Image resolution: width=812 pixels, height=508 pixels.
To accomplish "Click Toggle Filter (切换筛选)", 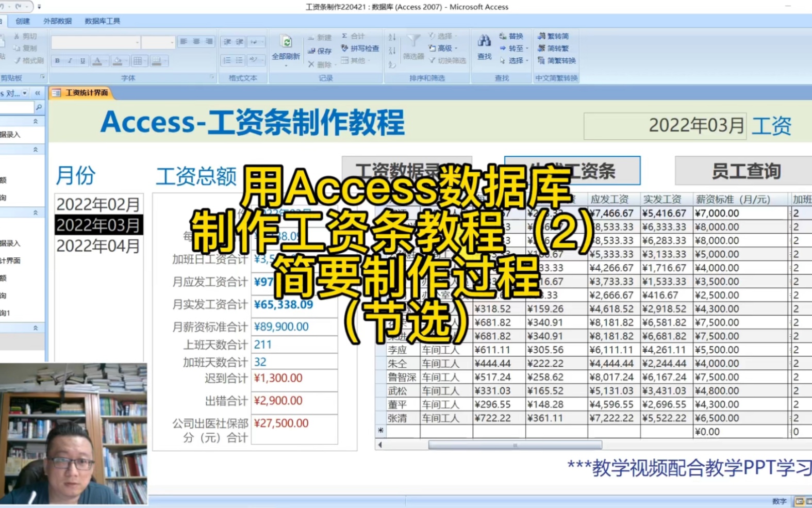I will [448, 60].
